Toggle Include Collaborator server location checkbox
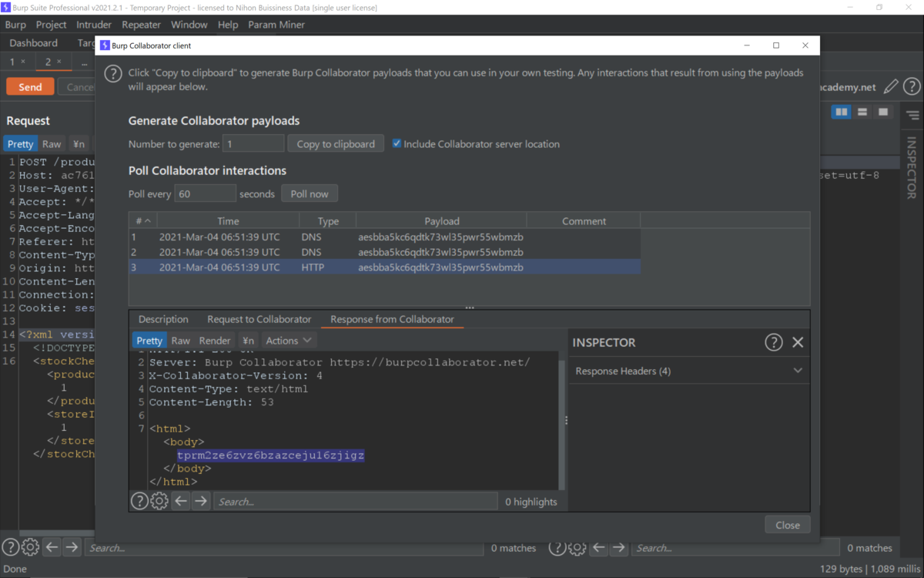 (x=397, y=143)
